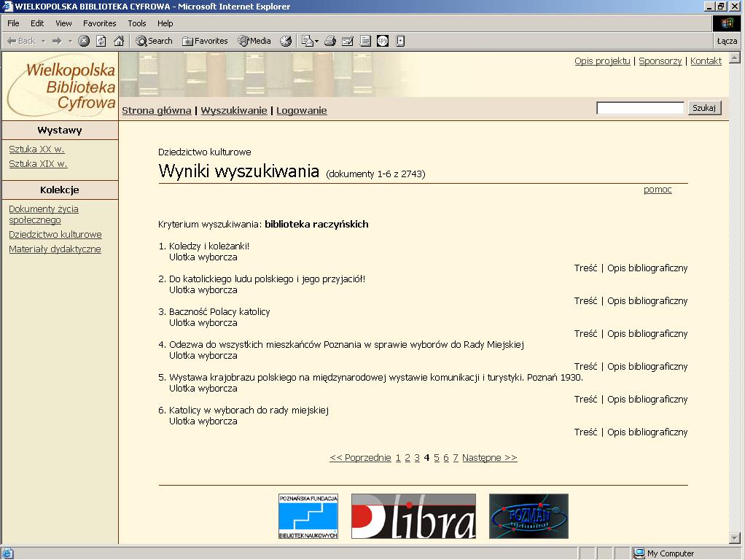Open the Favorites menu
Image resolution: width=745 pixels, height=560 pixels.
(x=99, y=23)
